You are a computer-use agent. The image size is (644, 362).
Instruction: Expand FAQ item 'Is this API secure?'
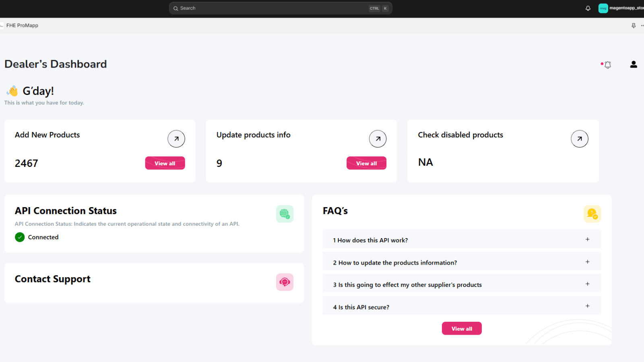tap(587, 306)
